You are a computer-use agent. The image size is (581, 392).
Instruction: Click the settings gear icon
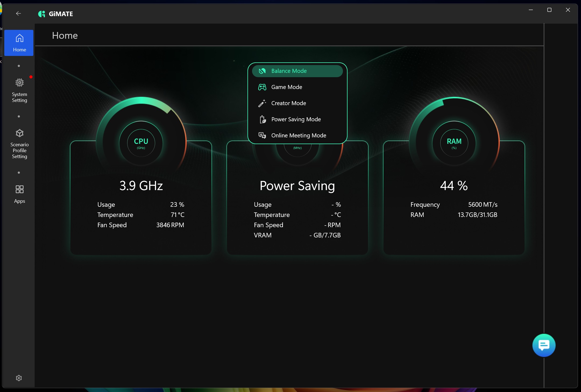(19, 378)
